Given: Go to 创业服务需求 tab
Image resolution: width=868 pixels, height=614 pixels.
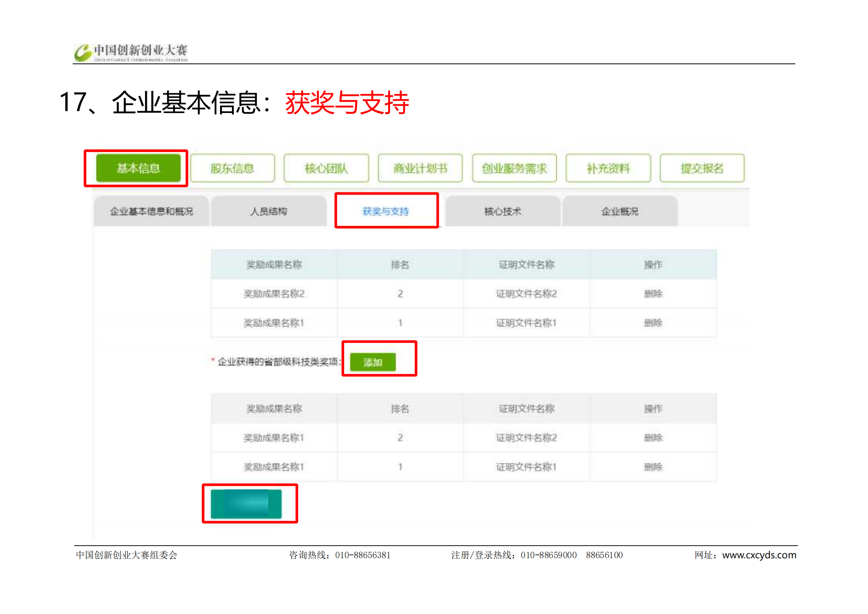Looking at the screenshot, I should click(x=514, y=168).
